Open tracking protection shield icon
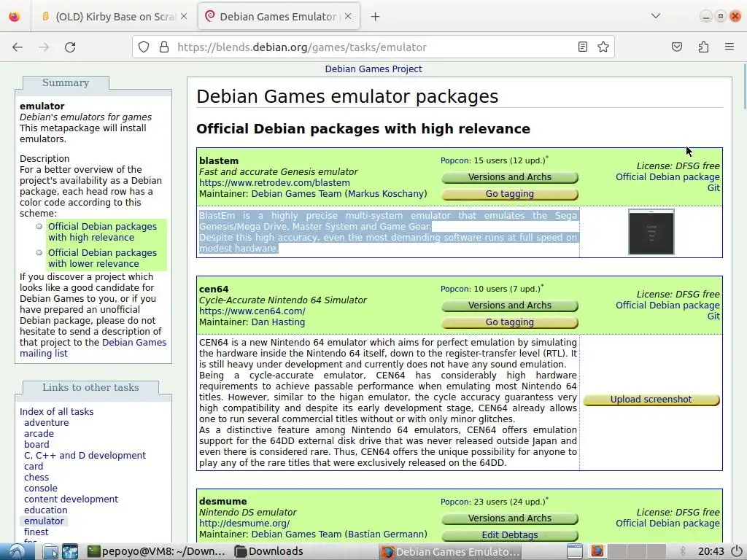Screen dimensions: 747x560 [x=144, y=47]
